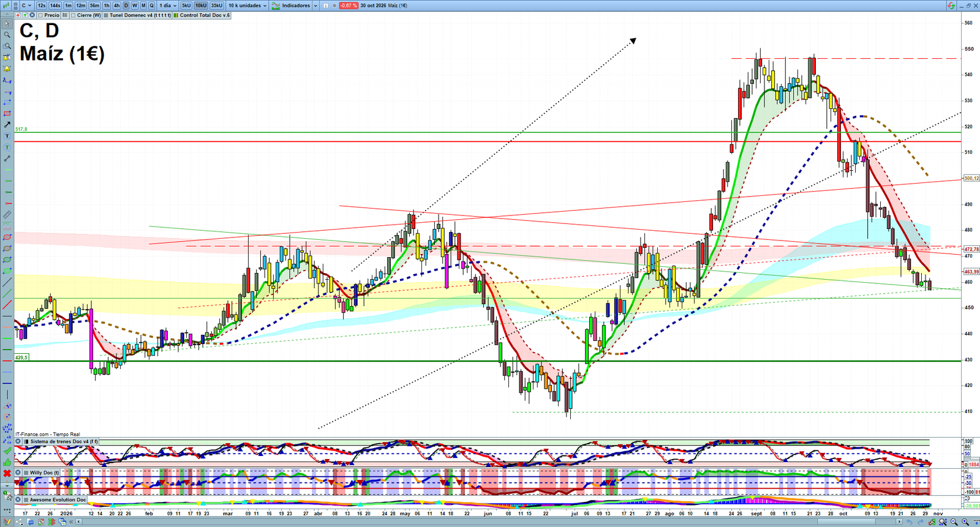This screenshot has width=980, height=527.
Task: Select the 12s timeframe
Action: (x=42, y=6)
